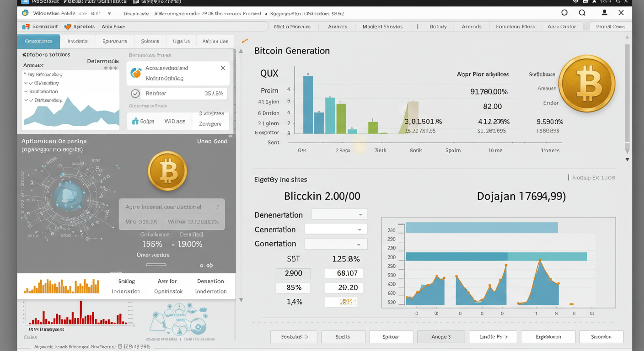644x351 pixels.
Task: Switch to the Intdeiats tab
Action: 77,41
